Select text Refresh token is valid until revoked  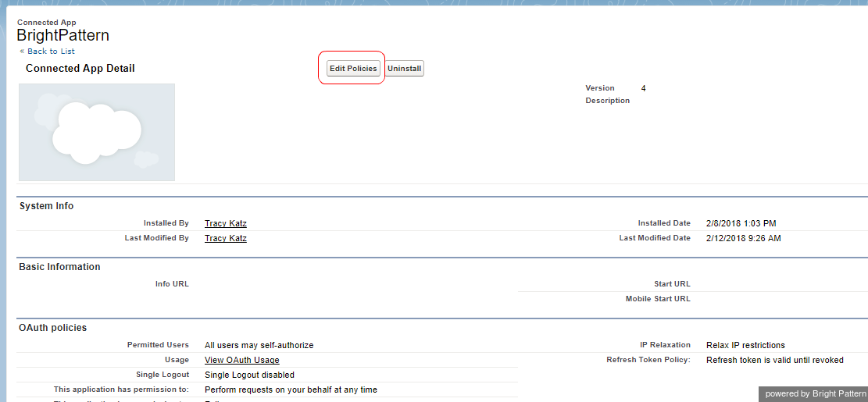[x=775, y=360]
